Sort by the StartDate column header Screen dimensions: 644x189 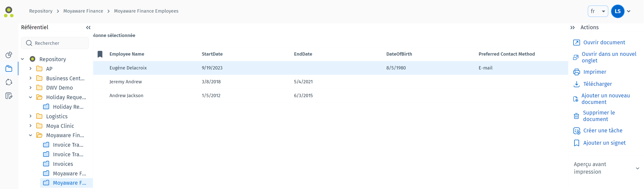tap(212, 54)
